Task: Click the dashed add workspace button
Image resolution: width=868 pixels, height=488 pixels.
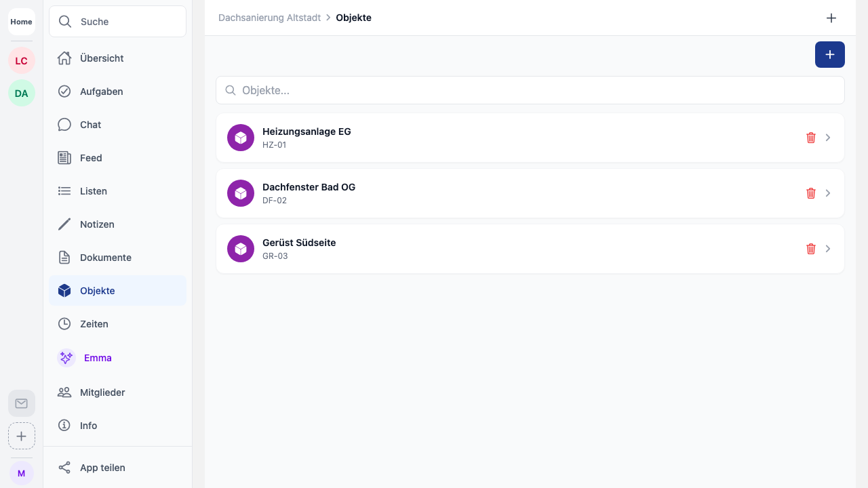Action: point(22,436)
